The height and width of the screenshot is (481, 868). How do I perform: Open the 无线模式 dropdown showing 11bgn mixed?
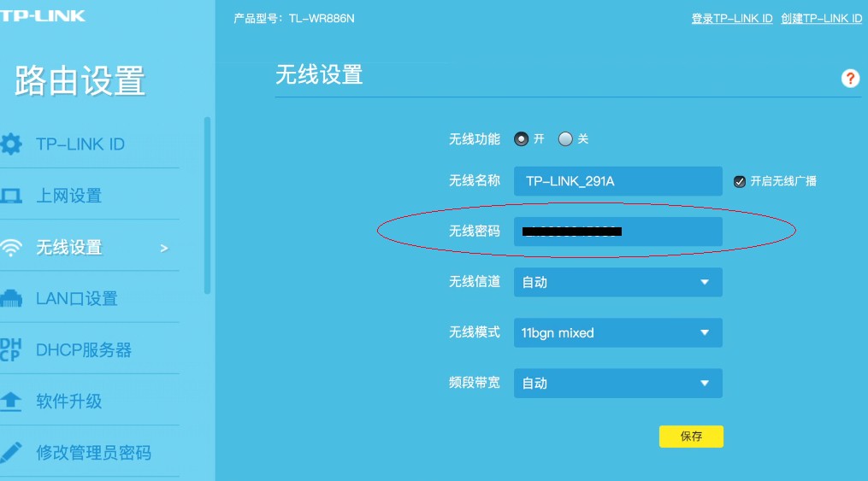pos(617,333)
